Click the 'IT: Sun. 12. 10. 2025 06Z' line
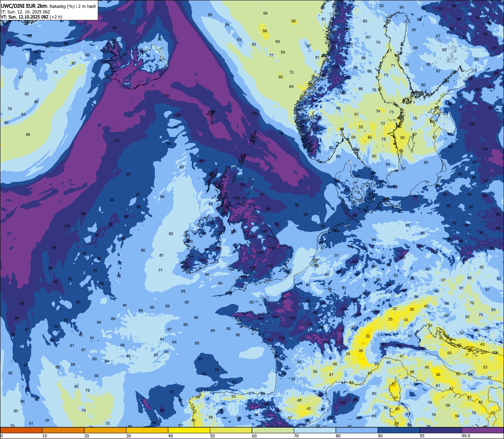504x439 pixels. pyautogui.click(x=26, y=11)
